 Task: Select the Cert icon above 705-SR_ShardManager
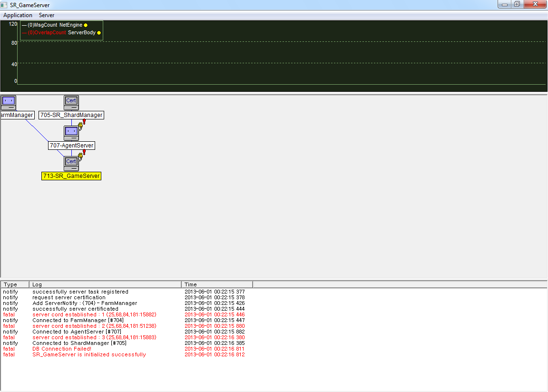pos(71,102)
